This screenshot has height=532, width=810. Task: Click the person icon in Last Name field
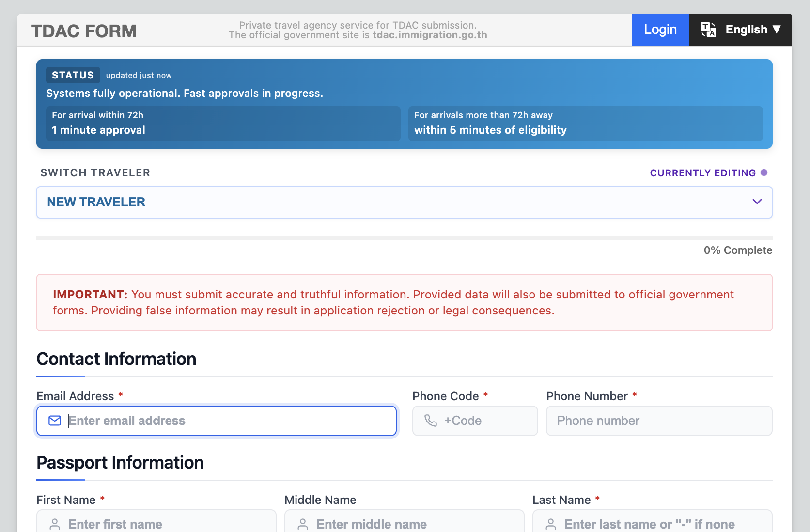pyautogui.click(x=550, y=524)
